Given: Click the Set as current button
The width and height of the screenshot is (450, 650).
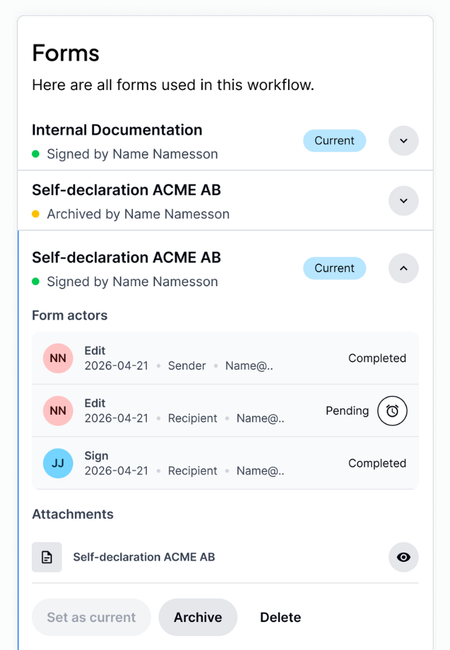Looking at the screenshot, I should [x=91, y=617].
